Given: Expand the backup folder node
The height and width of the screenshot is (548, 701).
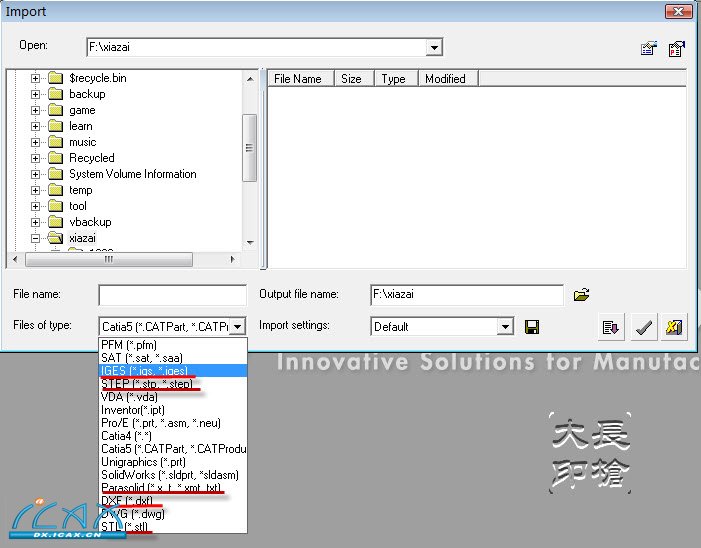Looking at the screenshot, I should pos(35,94).
